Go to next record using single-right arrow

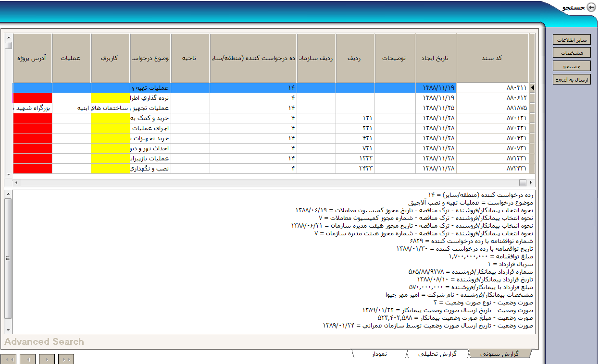coord(47,359)
